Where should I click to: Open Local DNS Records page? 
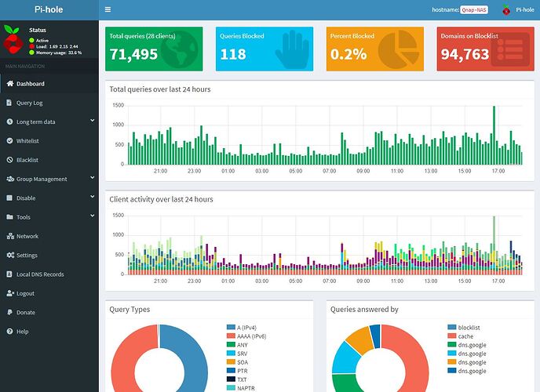[40, 274]
